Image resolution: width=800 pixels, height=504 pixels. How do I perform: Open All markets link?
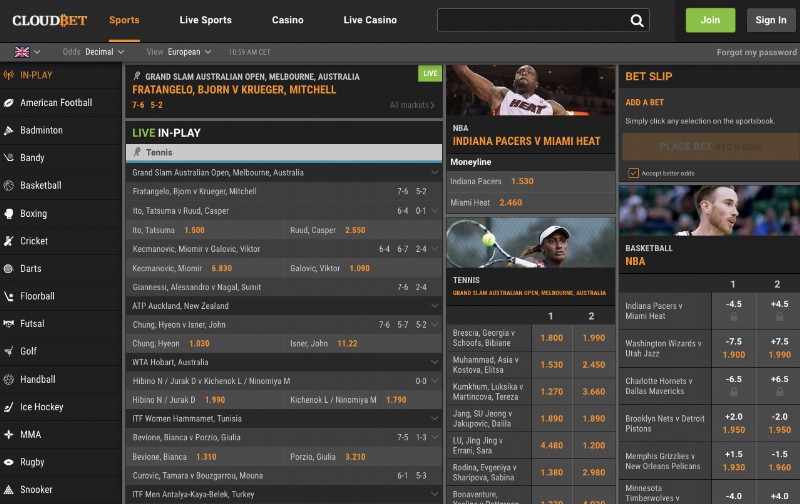point(412,105)
